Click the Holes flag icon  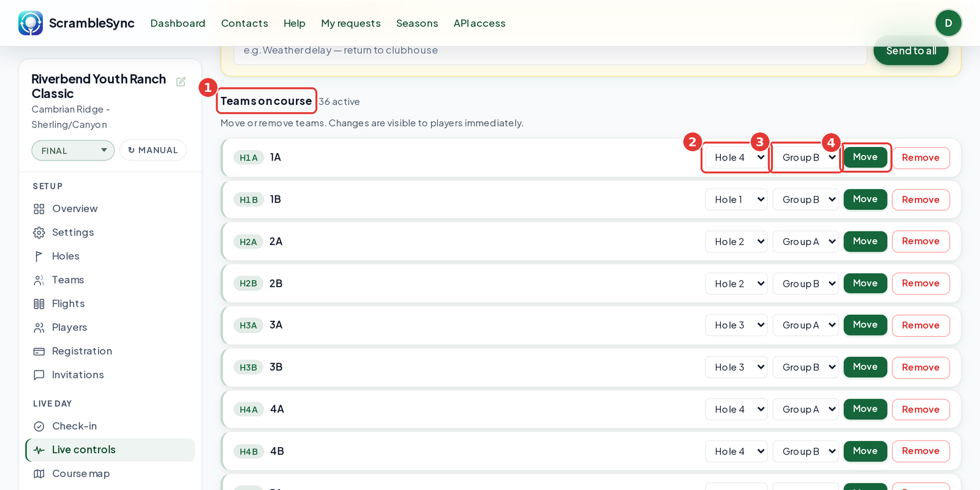click(x=39, y=256)
